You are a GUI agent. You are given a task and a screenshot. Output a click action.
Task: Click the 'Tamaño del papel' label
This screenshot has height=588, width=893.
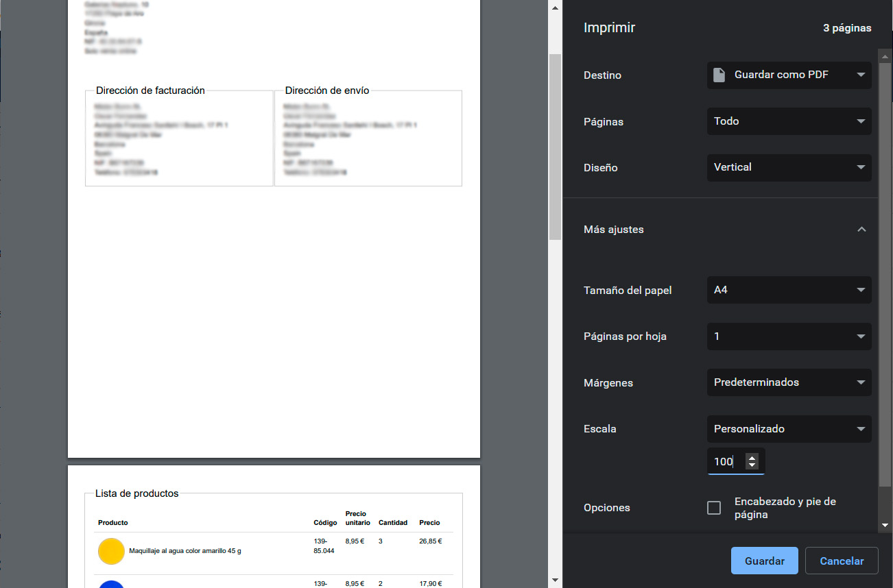click(x=628, y=291)
